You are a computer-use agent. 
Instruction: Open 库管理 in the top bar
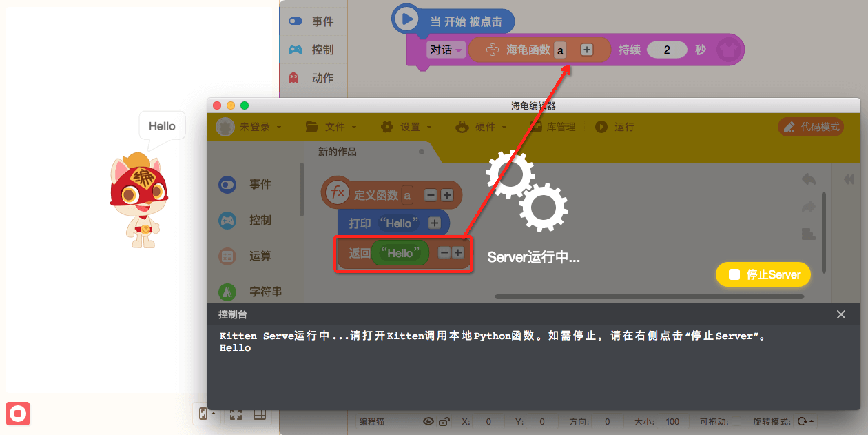(x=552, y=127)
